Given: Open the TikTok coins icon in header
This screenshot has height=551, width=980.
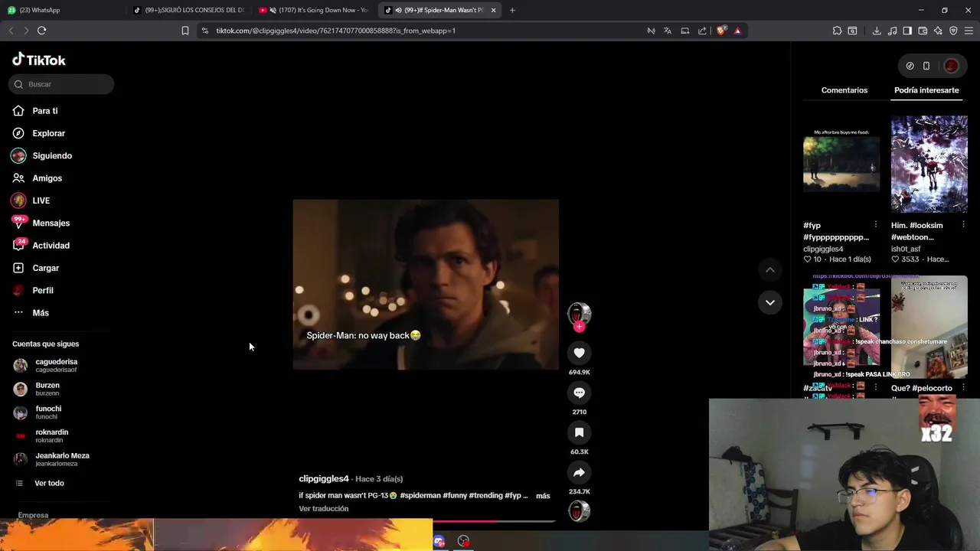Looking at the screenshot, I should point(910,66).
